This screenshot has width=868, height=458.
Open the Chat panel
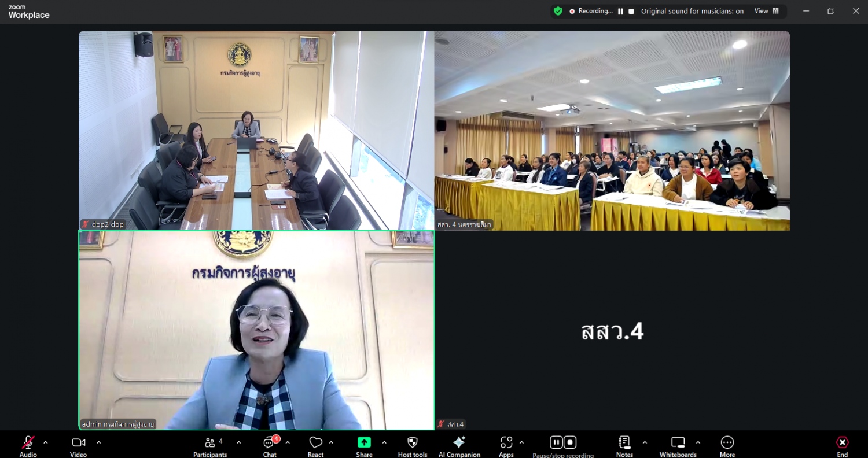tap(270, 443)
